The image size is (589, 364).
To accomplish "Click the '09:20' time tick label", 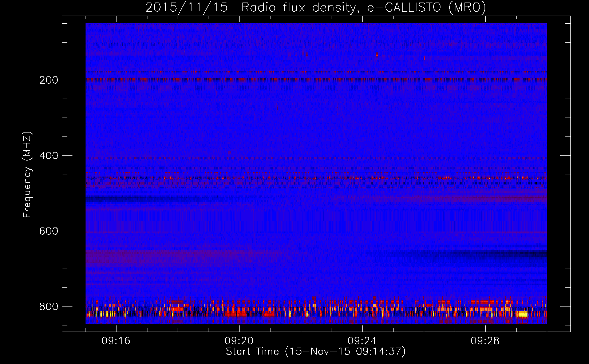I will click(x=239, y=341).
